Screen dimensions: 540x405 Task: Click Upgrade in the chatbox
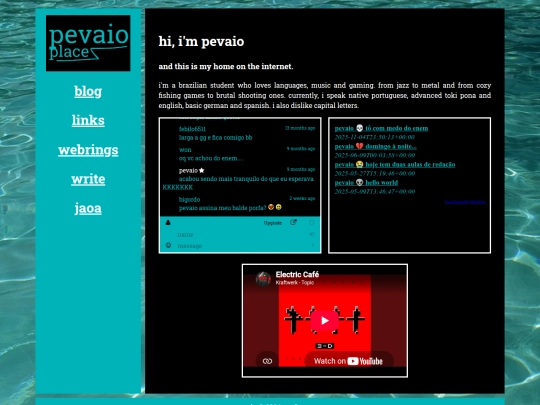point(273,223)
